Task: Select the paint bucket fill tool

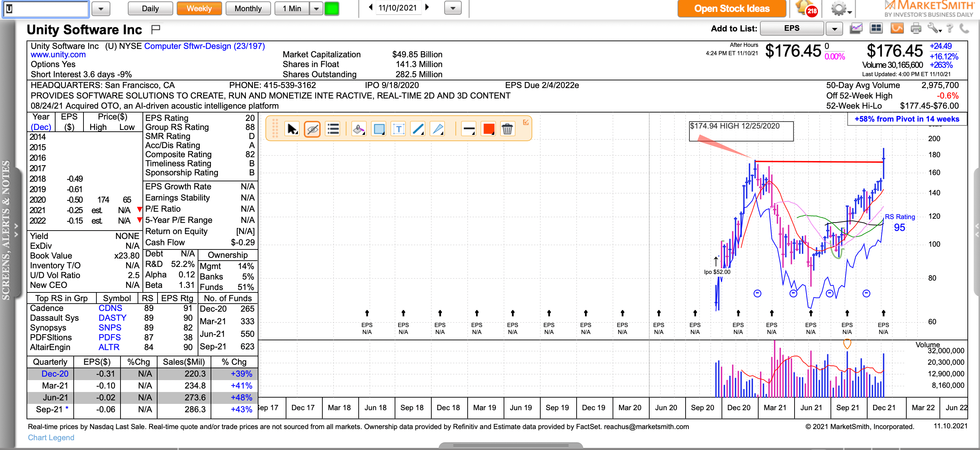Action: 358,129
